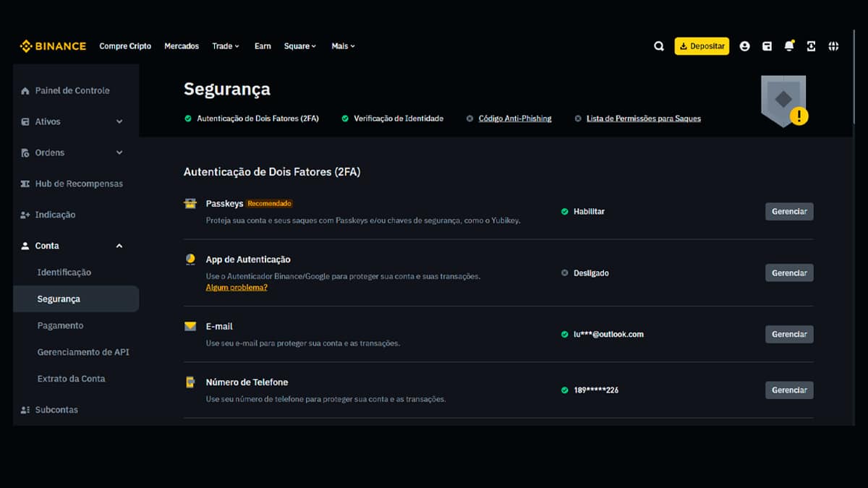Click the QR scan download icon
This screenshot has height=488, width=868.
[x=811, y=46]
